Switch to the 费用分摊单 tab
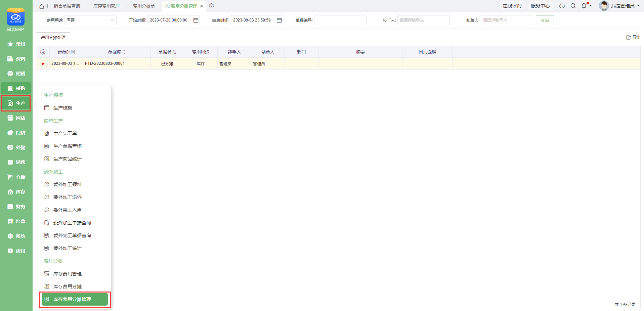The width and height of the screenshot is (644, 311). tap(144, 6)
